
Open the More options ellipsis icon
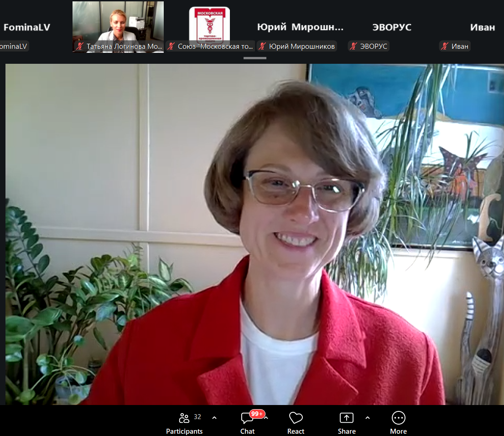pyautogui.click(x=399, y=418)
